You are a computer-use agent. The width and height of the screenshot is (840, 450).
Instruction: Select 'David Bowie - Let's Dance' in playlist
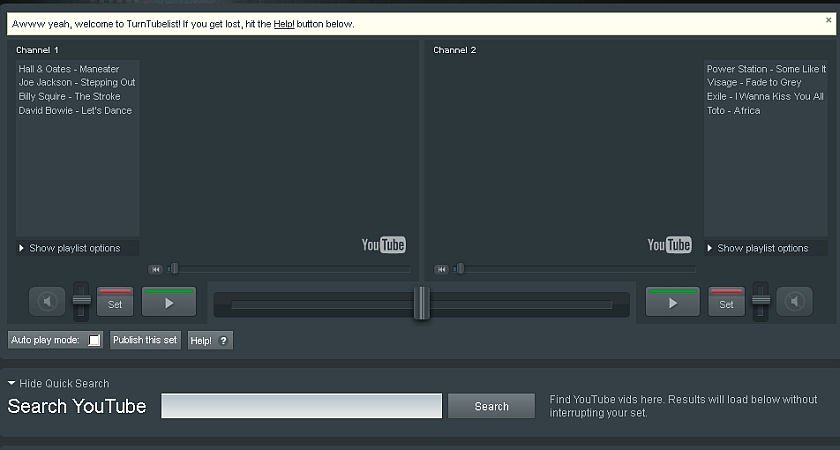point(75,111)
